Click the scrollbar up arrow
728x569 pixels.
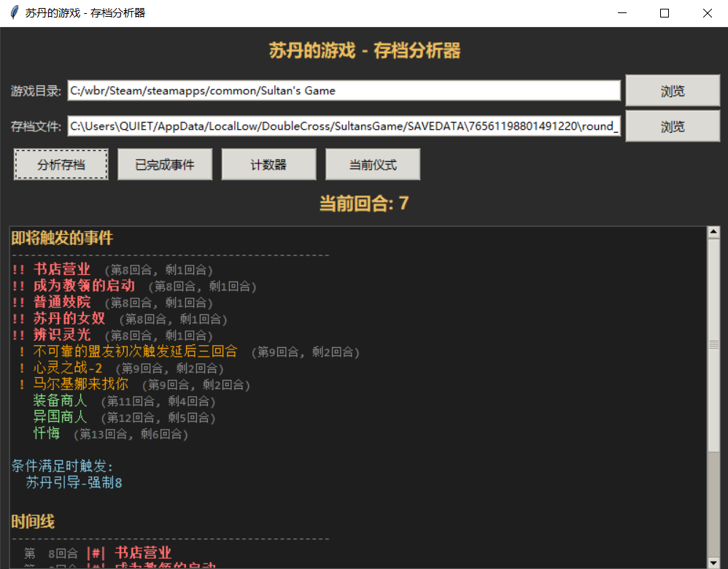(x=713, y=232)
